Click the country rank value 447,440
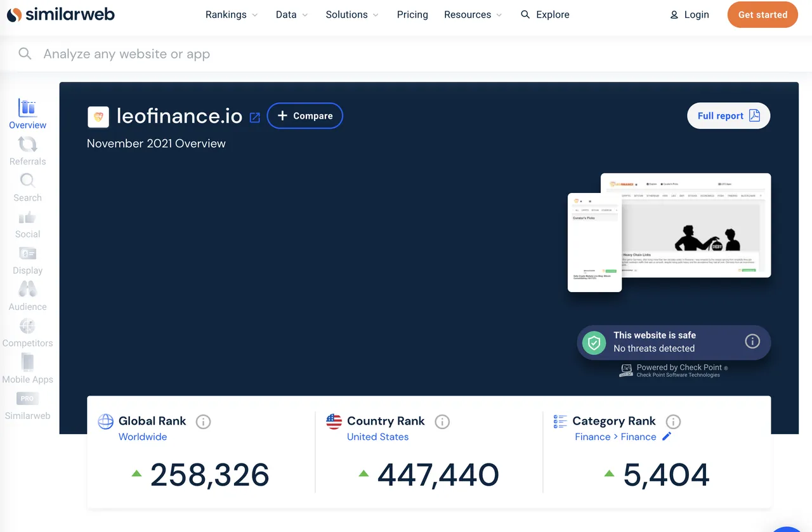This screenshot has width=812, height=532. (438, 475)
